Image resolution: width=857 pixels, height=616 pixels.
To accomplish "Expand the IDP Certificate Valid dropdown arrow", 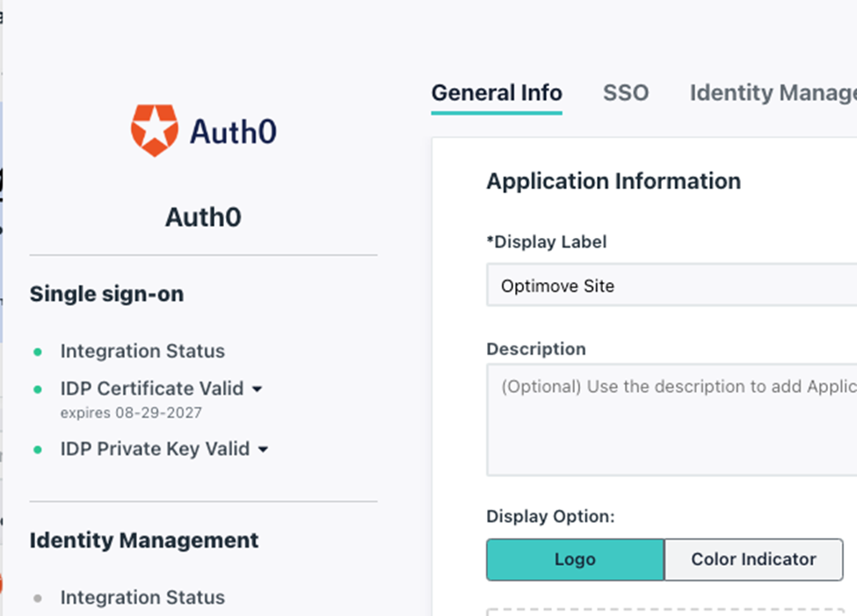I will (257, 389).
